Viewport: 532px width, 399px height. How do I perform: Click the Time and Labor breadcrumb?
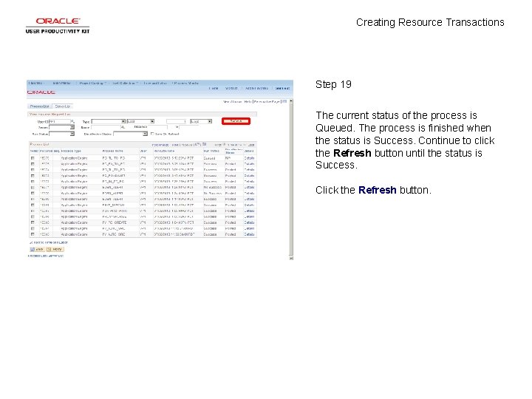(x=154, y=83)
